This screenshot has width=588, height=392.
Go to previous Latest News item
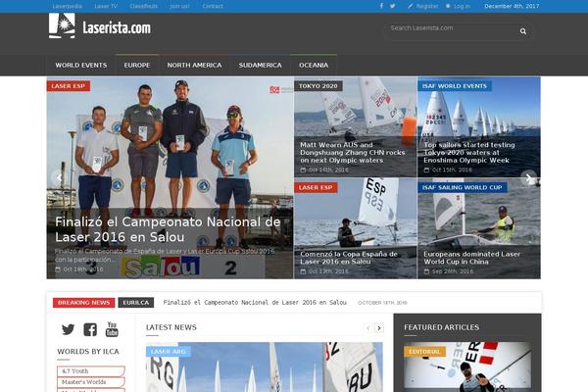[367, 328]
